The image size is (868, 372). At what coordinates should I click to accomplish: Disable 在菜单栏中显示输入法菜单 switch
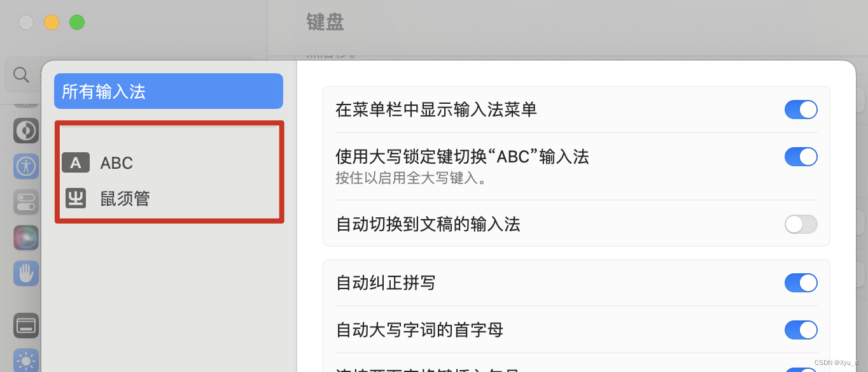pyautogui.click(x=801, y=110)
